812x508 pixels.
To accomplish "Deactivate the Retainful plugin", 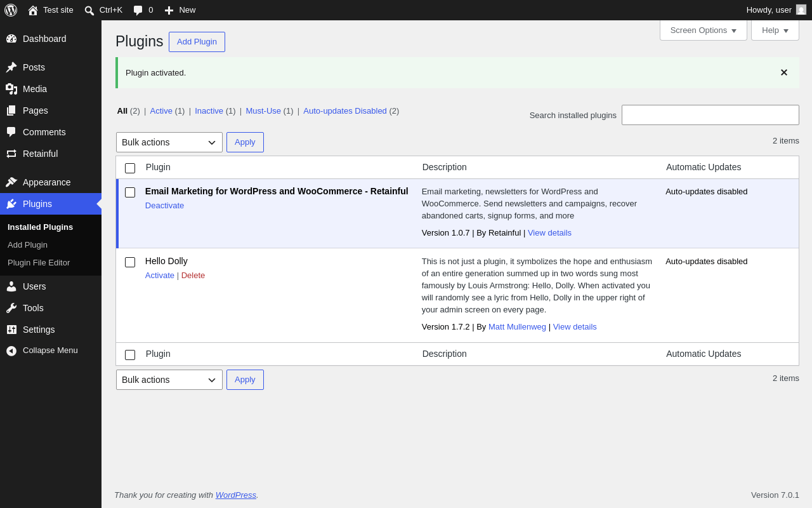I will pyautogui.click(x=165, y=206).
